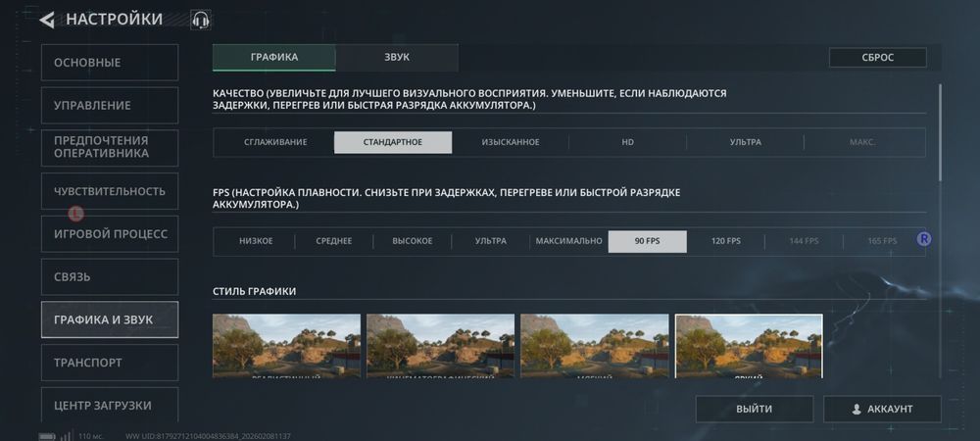Set FPS to СРЕДНЕЕ
This screenshot has height=441, width=980.
334,241
